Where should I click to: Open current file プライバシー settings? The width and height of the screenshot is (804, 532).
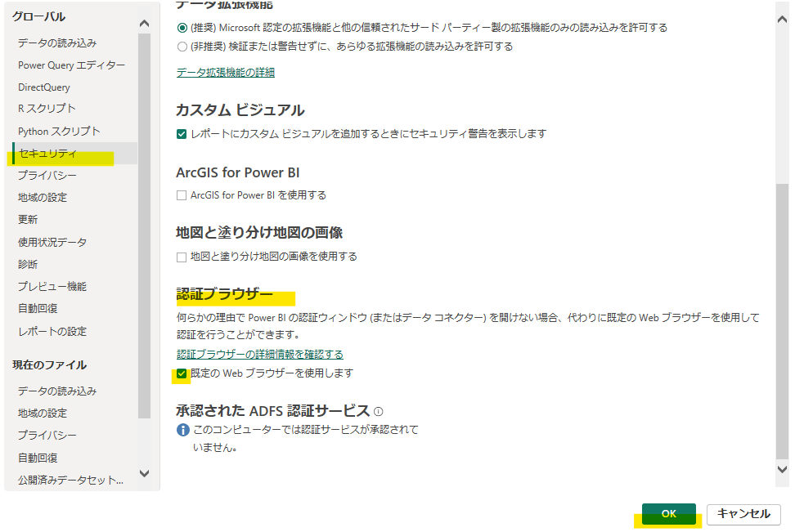(47, 435)
